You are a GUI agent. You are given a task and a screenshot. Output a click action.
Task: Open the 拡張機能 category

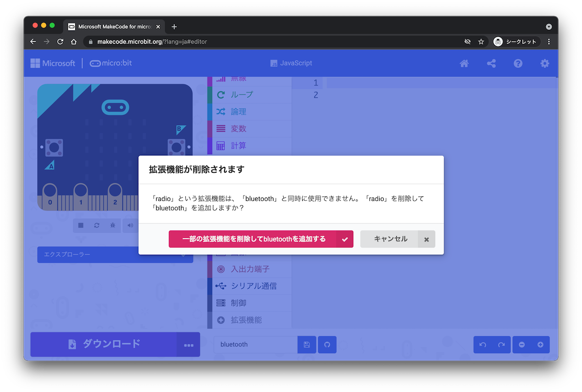pos(249,320)
